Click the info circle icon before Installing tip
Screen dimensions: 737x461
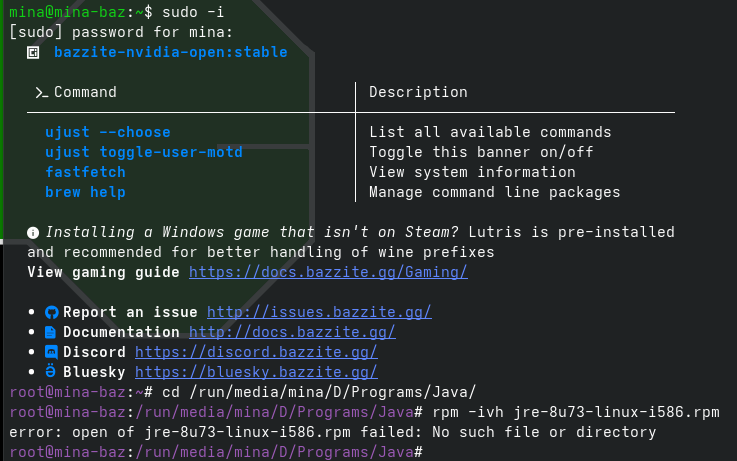(x=33, y=233)
